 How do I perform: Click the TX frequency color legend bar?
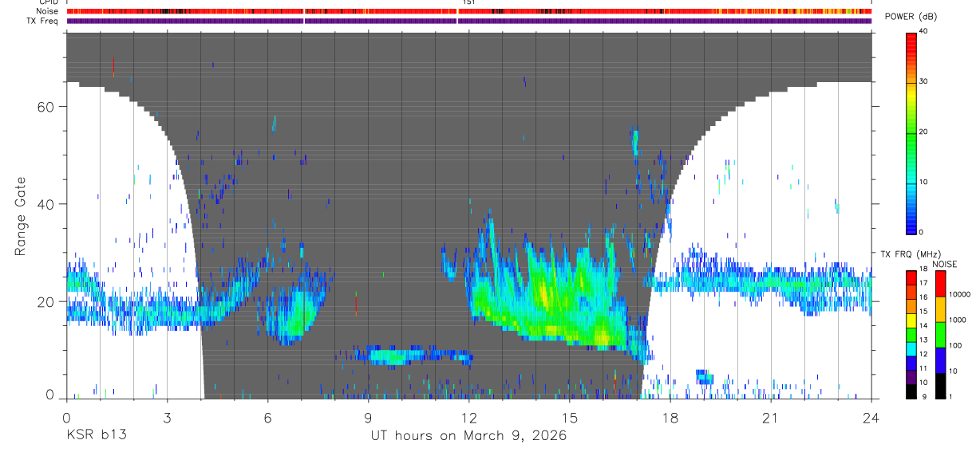[911, 334]
